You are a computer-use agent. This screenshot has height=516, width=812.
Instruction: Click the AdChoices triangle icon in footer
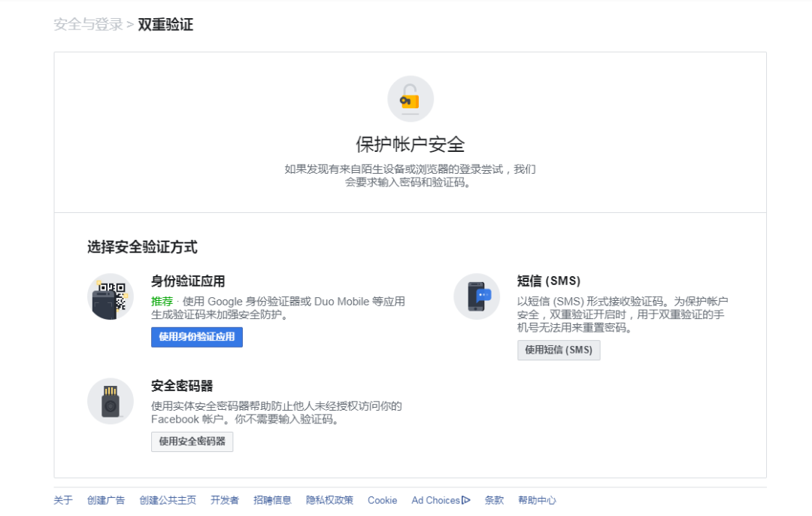point(465,499)
